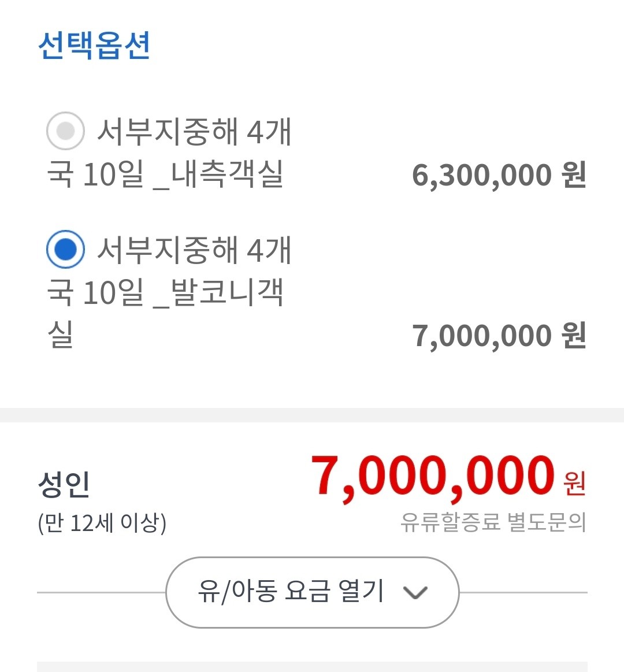This screenshot has width=624, height=672.
Task: Click the (만 12세 이상) age note
Action: (x=102, y=524)
